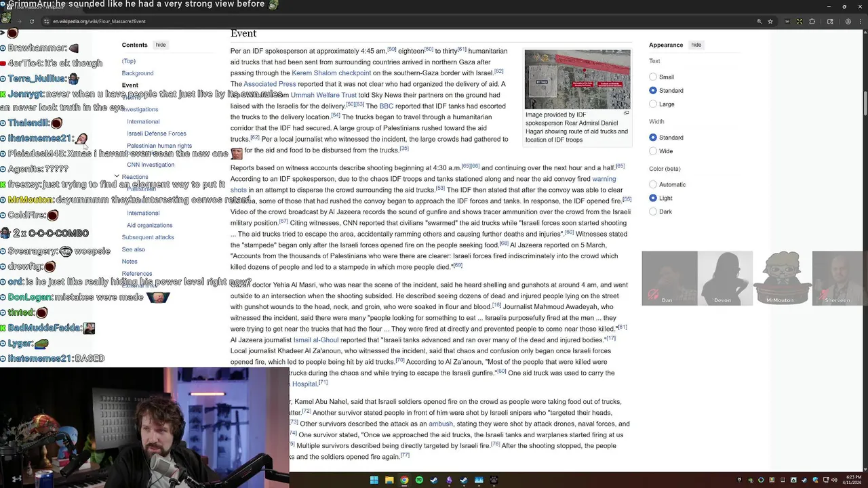
Task: Select Wide width option
Action: 653,151
